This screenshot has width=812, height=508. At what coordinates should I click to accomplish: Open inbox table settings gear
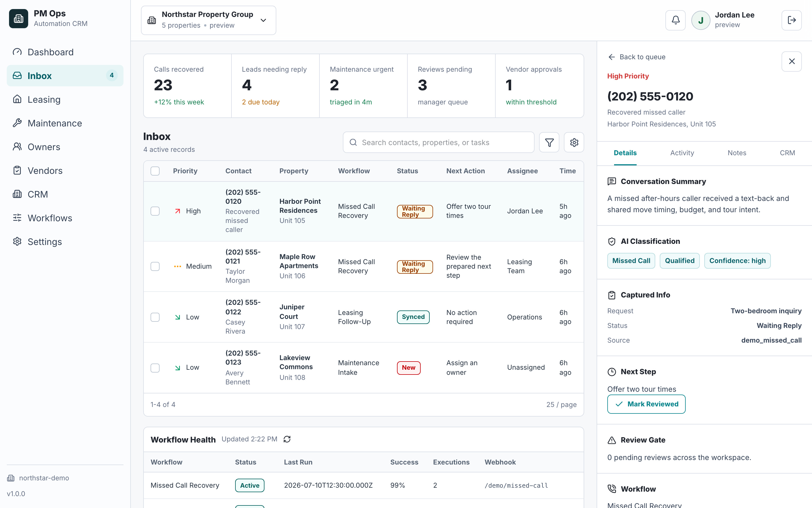tap(574, 143)
